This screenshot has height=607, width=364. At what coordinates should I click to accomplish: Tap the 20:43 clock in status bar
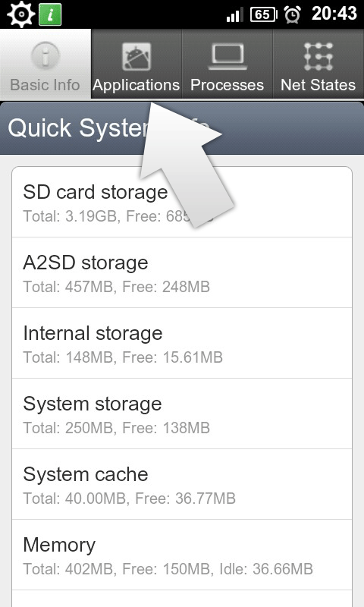click(334, 14)
